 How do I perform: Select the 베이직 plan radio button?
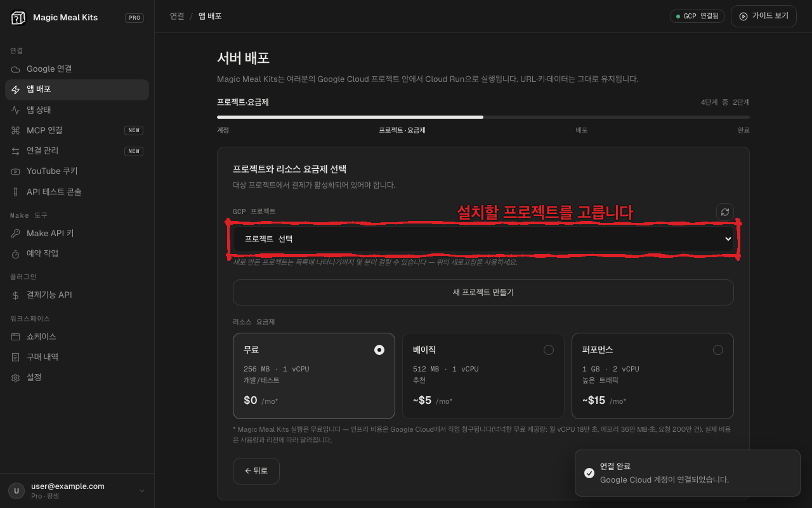point(549,350)
